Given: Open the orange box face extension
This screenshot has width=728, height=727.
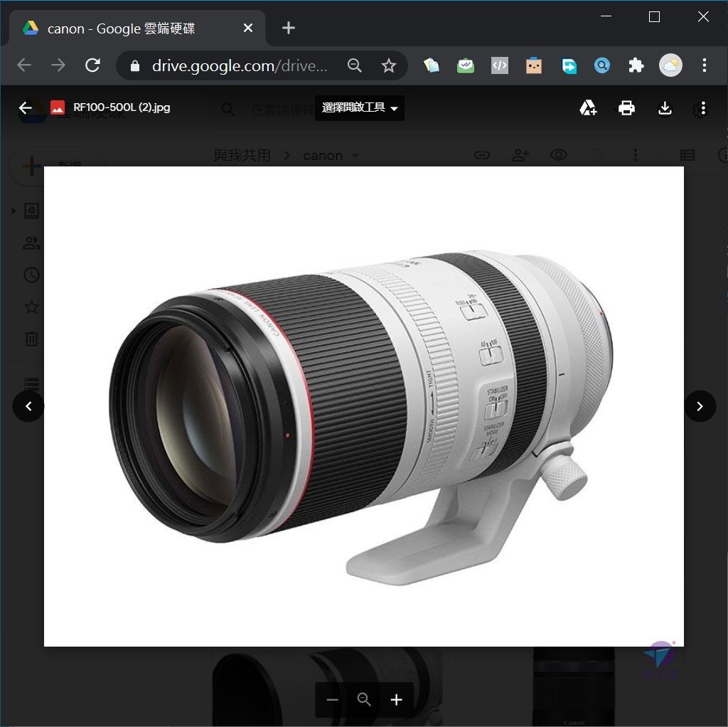Looking at the screenshot, I should 534,65.
